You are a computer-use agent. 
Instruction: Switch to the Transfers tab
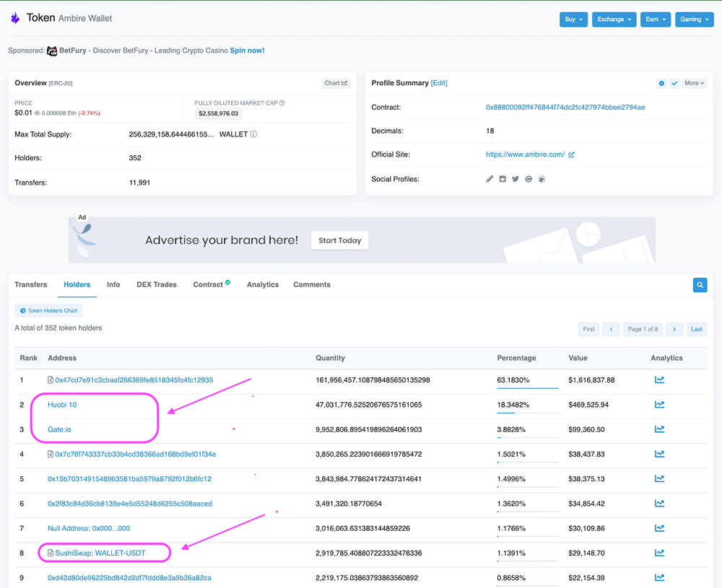pos(31,285)
